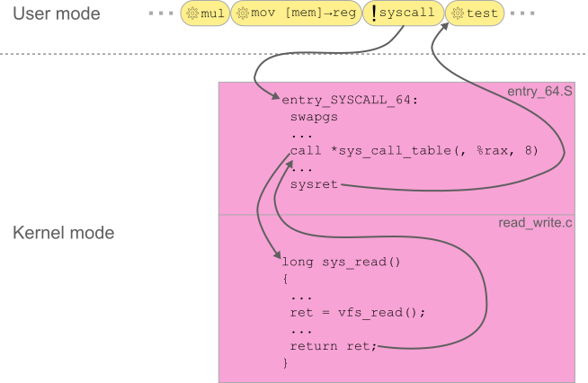
Task: Open the read_write.c file label
Action: 535,222
